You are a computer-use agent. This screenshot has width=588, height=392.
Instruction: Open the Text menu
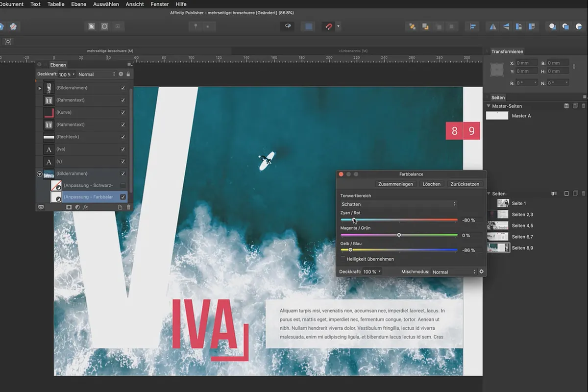[36, 4]
